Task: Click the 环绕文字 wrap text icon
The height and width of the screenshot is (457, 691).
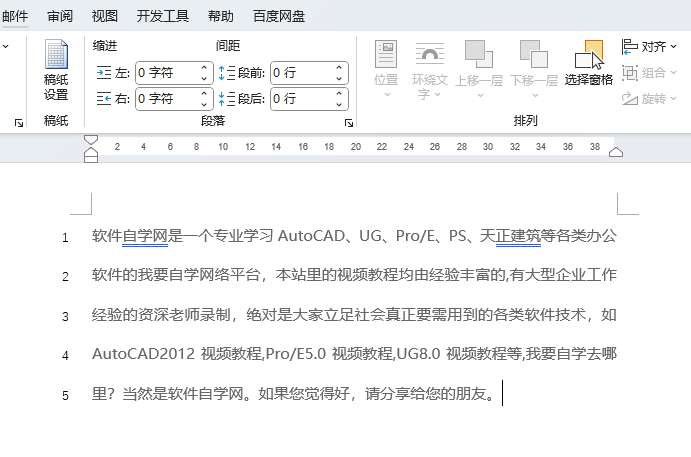Action: [430, 54]
